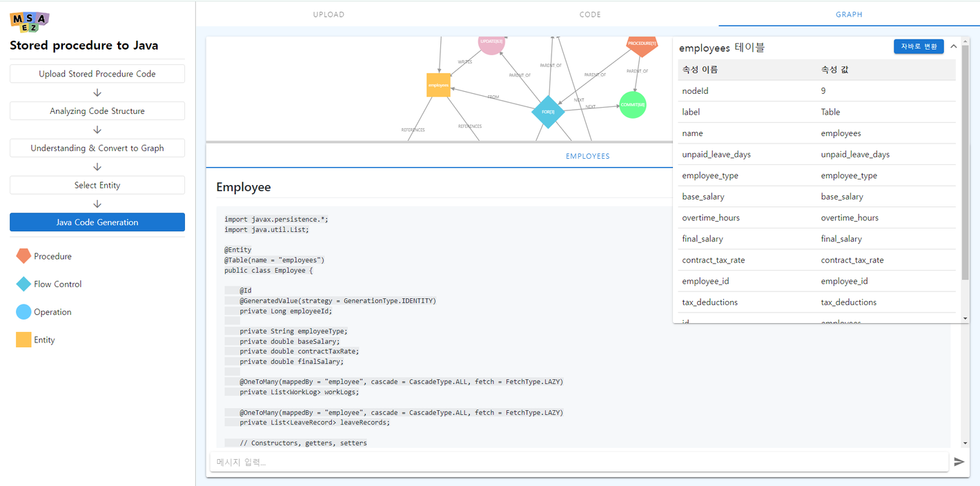This screenshot has width=980, height=486.
Task: Click the blue FOR[3] diamond node
Action: [548, 112]
